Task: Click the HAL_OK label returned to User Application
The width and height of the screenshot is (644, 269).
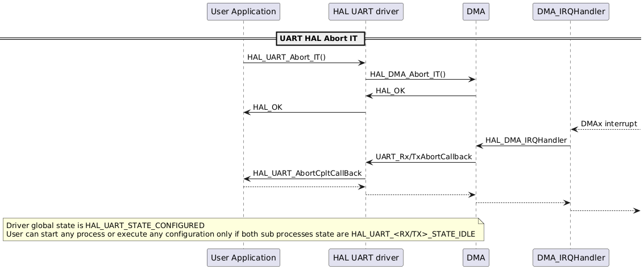Action: click(x=267, y=107)
